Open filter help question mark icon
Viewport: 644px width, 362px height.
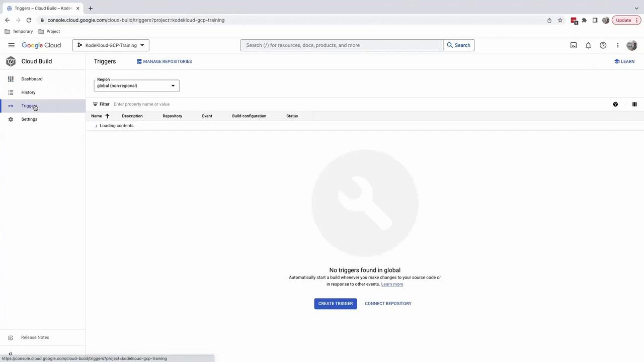pos(615,104)
